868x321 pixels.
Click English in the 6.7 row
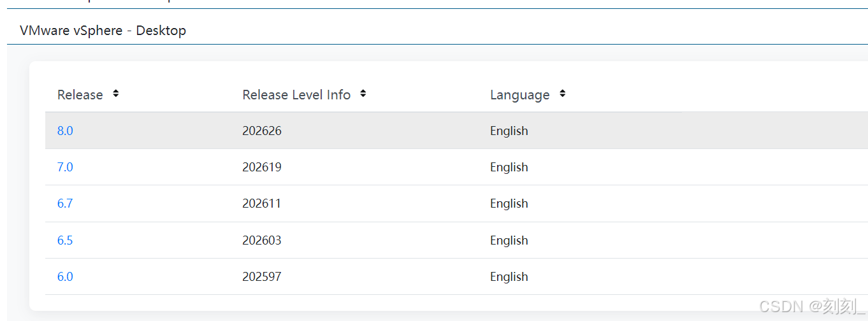pos(509,203)
